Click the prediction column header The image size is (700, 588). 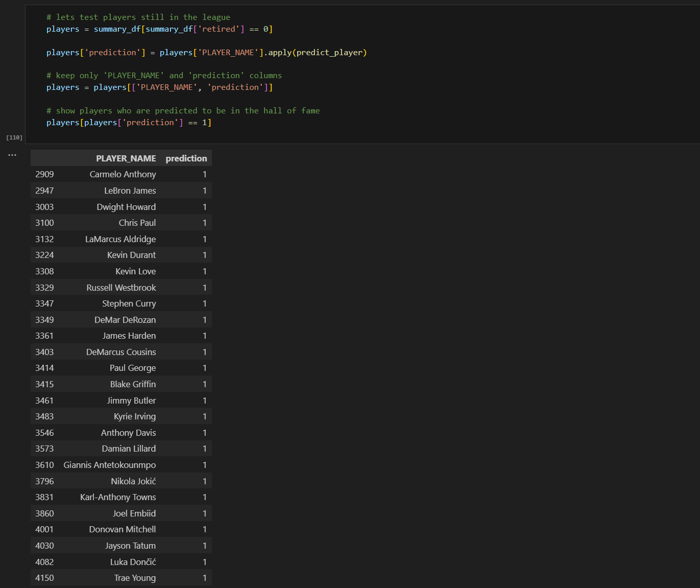coord(186,158)
